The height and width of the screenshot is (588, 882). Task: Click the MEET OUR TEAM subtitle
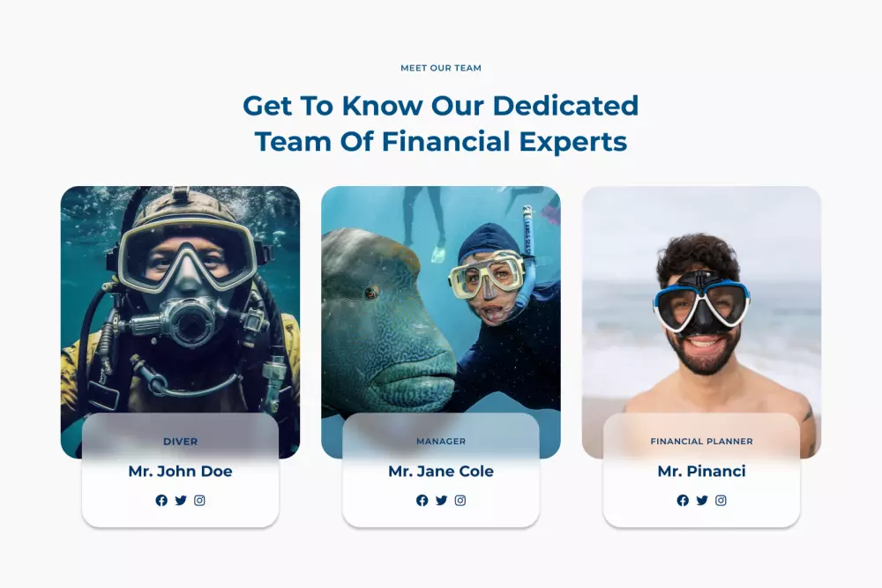pyautogui.click(x=441, y=68)
